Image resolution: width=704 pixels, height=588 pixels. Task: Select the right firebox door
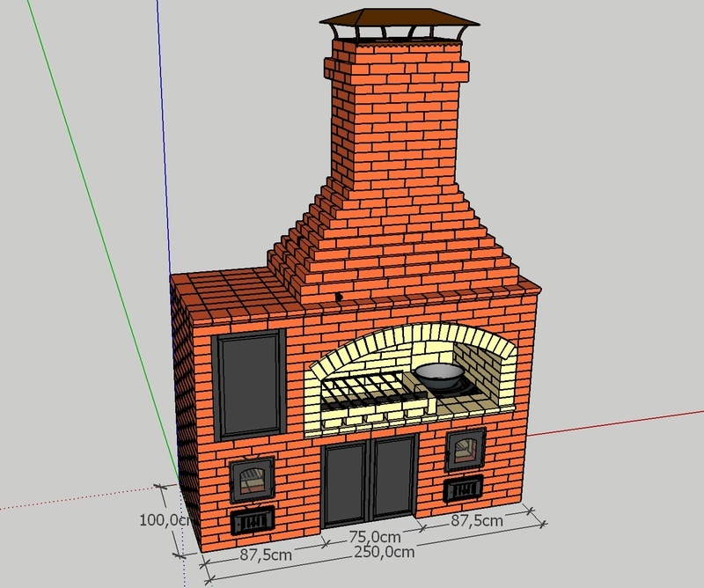[x=466, y=450]
